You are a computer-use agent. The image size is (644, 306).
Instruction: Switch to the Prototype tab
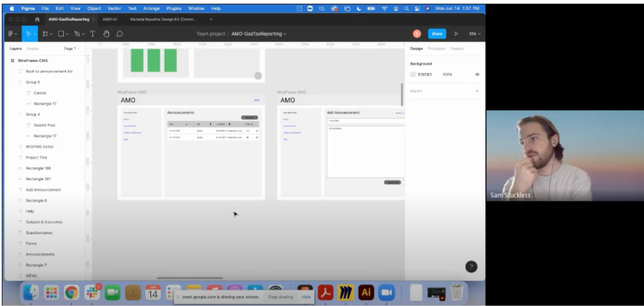pos(436,48)
